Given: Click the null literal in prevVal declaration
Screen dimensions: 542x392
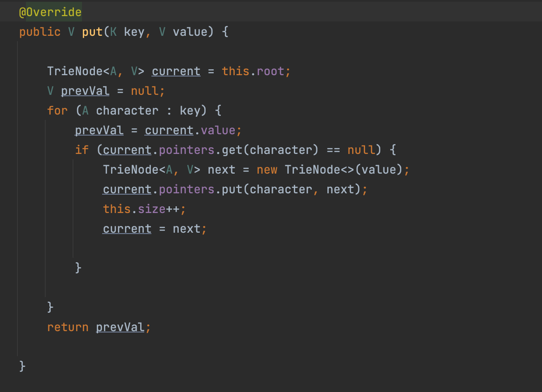Looking at the screenshot, I should click(x=144, y=91).
